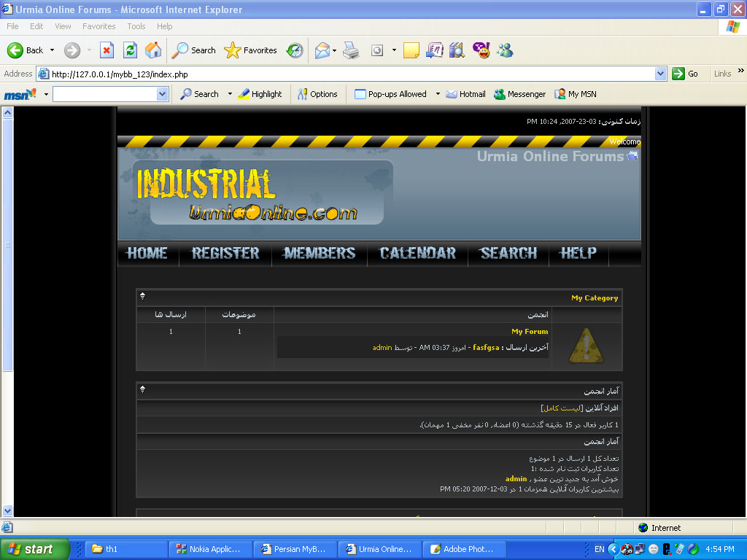Open the forum CALENDAR
The width and height of the screenshot is (747, 560).
click(417, 253)
